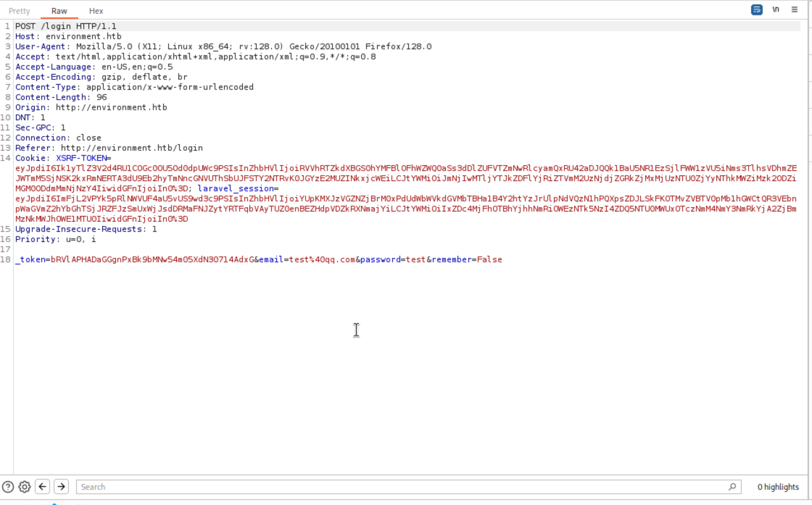Click the Content-Length header value 96
This screenshot has height=505, width=812.
[x=101, y=97]
